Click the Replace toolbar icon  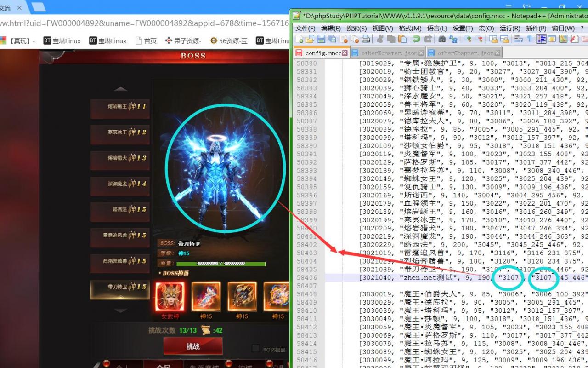453,39
